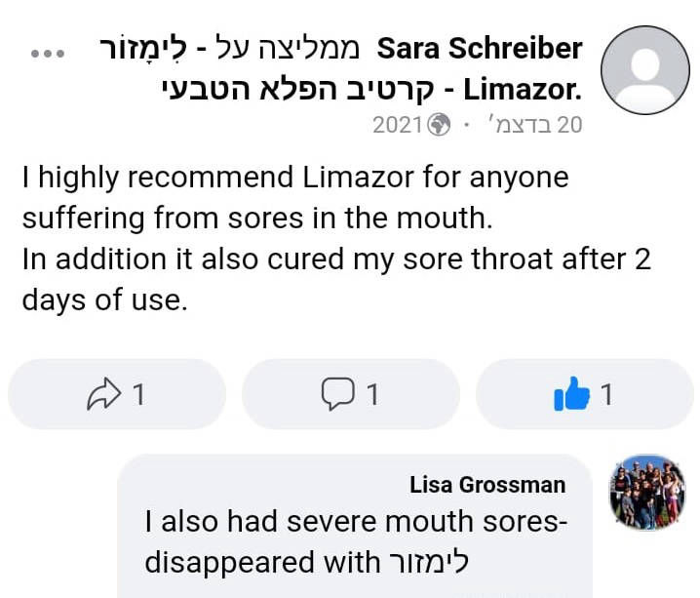
Task: Click the comment count number
Action: [371, 394]
